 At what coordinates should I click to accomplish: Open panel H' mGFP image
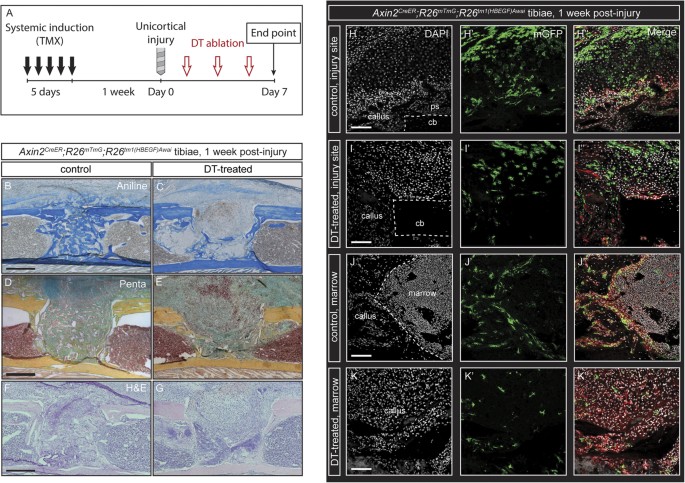coord(513,78)
